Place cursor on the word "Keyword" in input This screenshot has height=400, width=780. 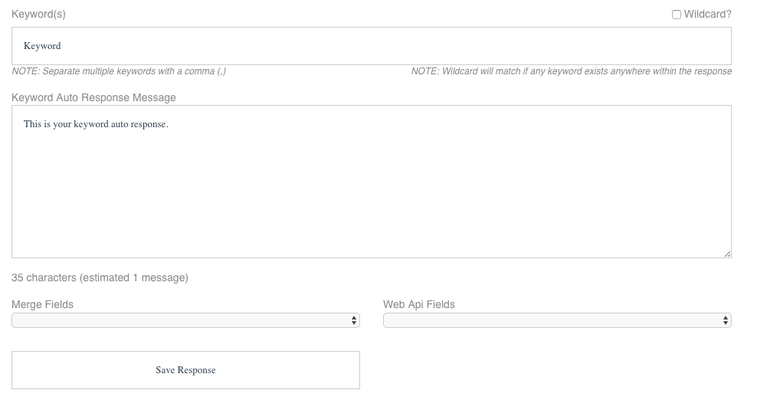42,46
